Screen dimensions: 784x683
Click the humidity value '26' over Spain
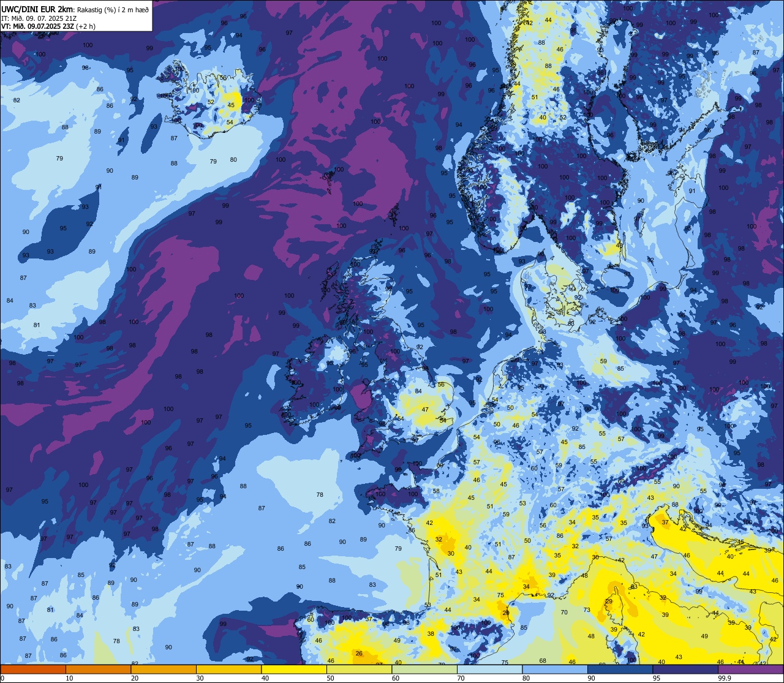pyautogui.click(x=359, y=653)
